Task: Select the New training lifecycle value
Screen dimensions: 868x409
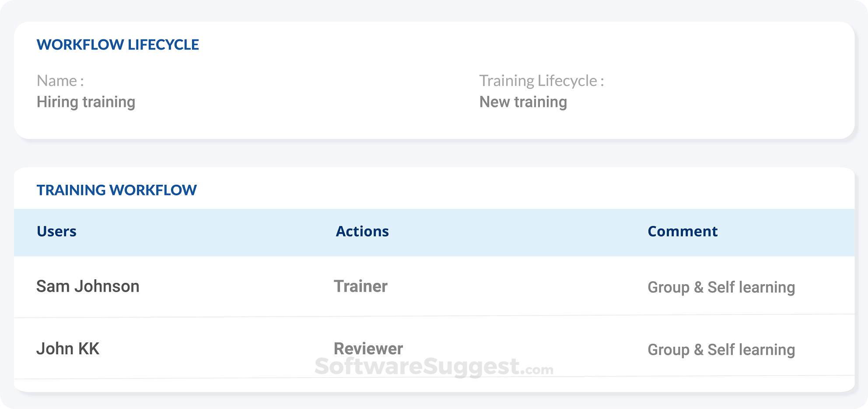Action: coord(523,102)
